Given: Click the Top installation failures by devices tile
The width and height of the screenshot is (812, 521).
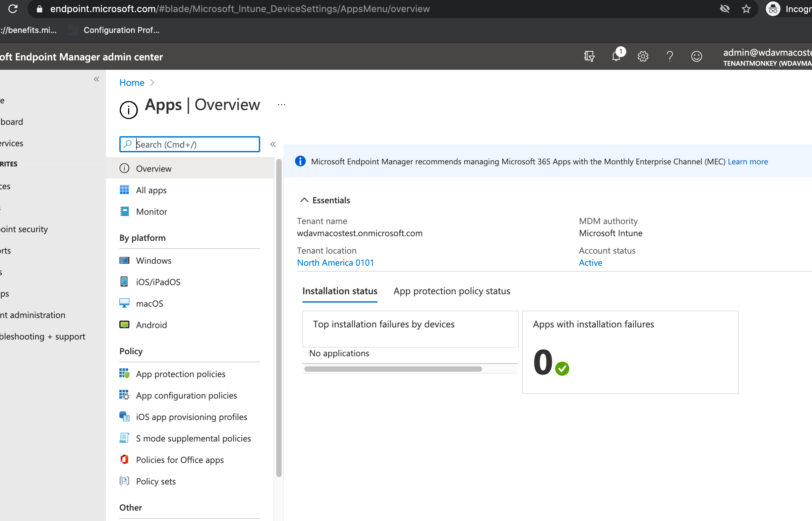Looking at the screenshot, I should coord(410,329).
